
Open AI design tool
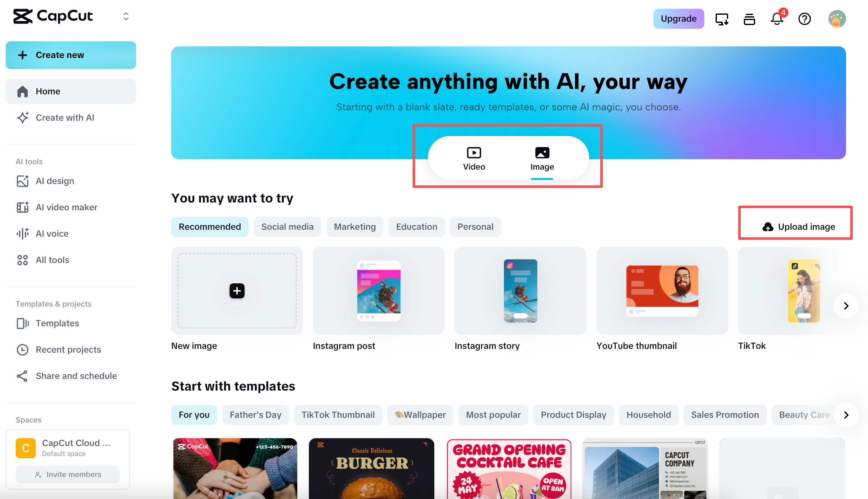click(x=55, y=181)
